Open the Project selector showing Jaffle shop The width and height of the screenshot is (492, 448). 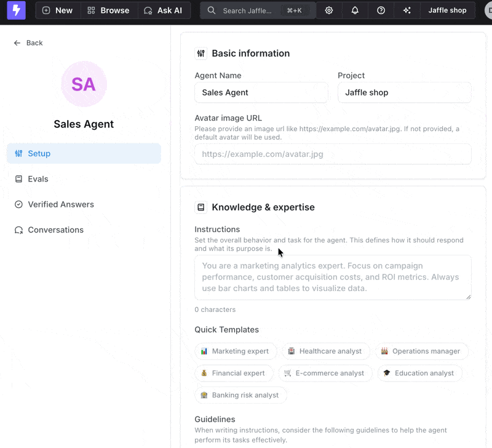pyautogui.click(x=404, y=92)
